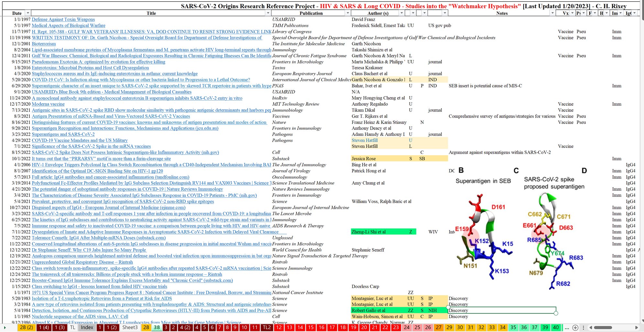Viewport: 644px width, 332px height.
Task: Click the horizontal scrollbar thumb
Action: 603,327
